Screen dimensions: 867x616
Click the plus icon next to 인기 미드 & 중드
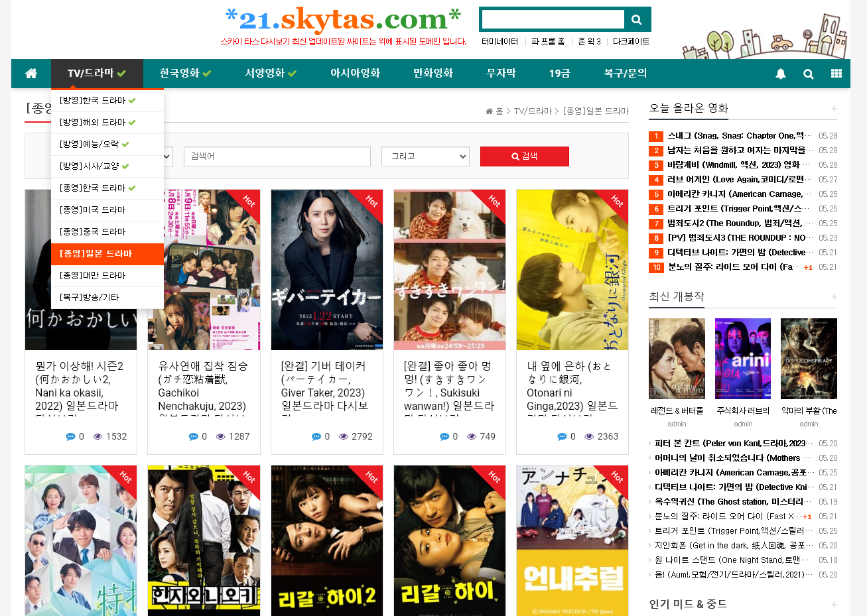[834, 604]
